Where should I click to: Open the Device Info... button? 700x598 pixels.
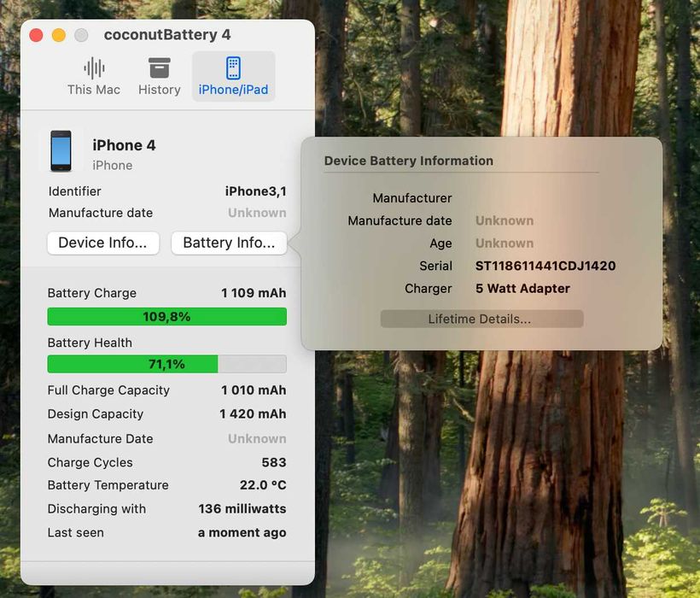[103, 243]
